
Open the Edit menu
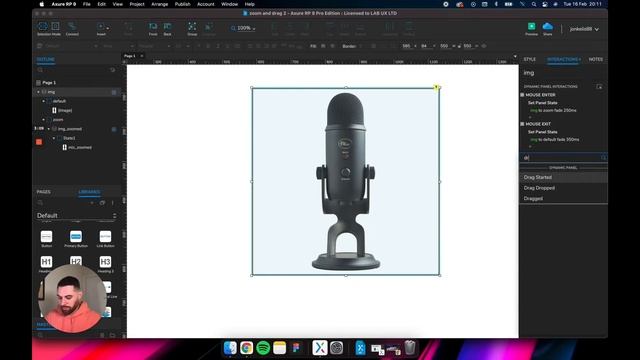(x=102, y=4)
